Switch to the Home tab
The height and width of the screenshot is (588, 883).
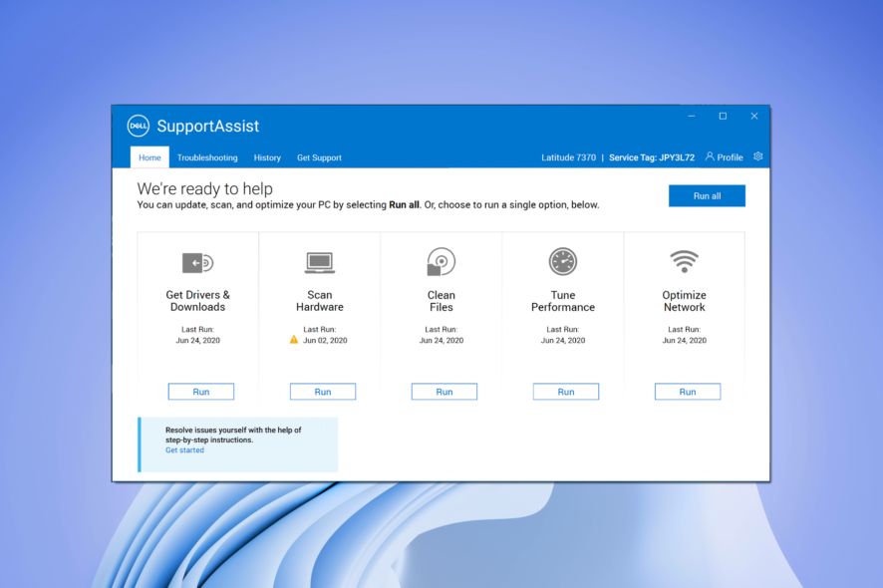149,157
